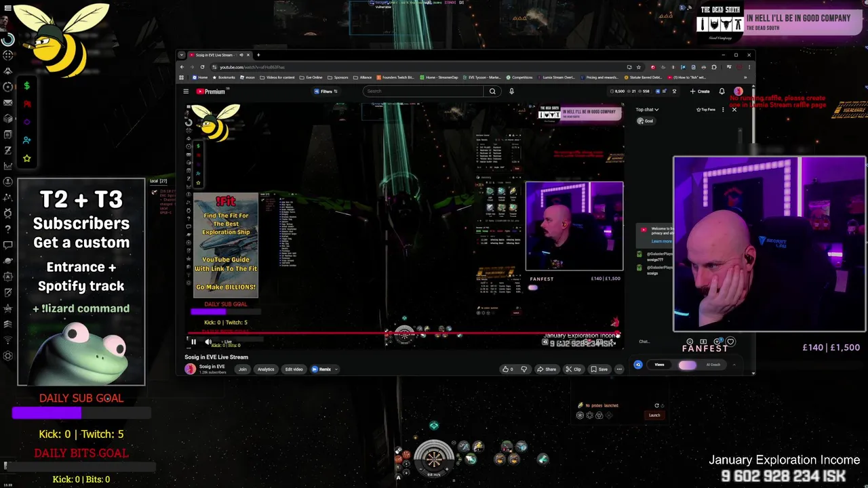The width and height of the screenshot is (868, 488).
Task: Open Chrome tab search dropdown arrow
Action: coord(182,55)
